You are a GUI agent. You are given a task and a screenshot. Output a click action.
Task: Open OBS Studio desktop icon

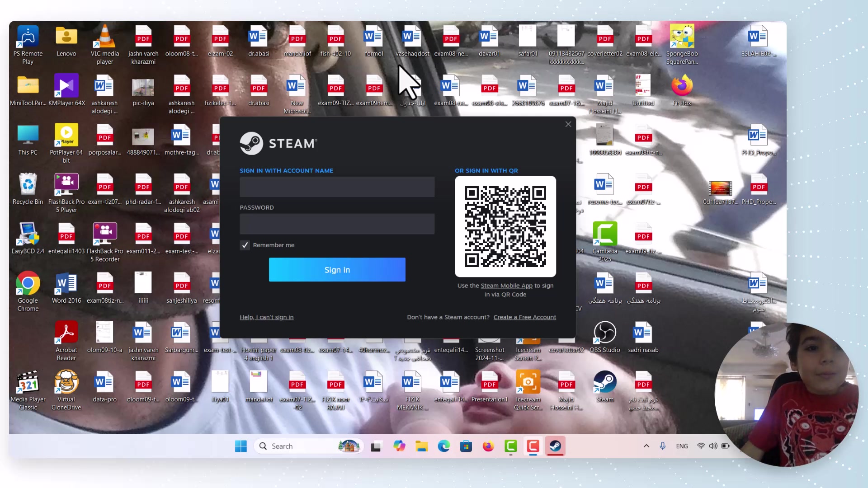coord(604,333)
